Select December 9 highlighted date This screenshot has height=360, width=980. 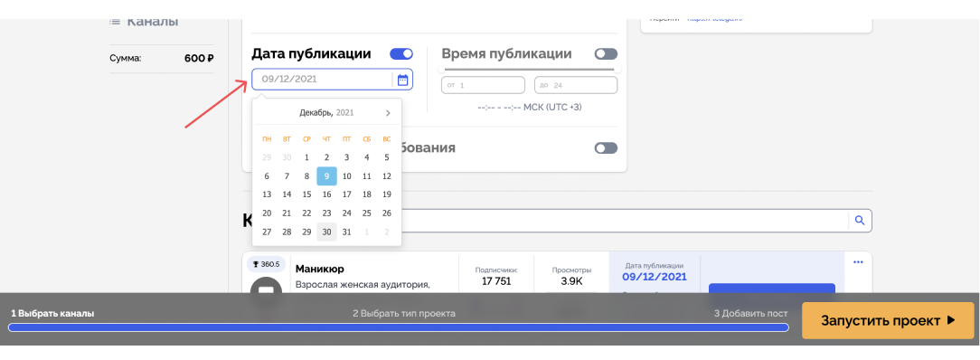(327, 176)
